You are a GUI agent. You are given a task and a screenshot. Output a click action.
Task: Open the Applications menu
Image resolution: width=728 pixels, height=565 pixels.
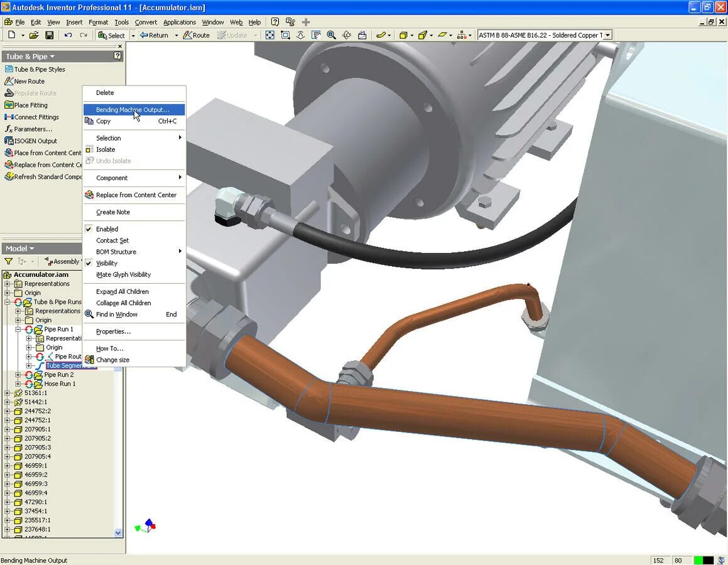tap(179, 22)
